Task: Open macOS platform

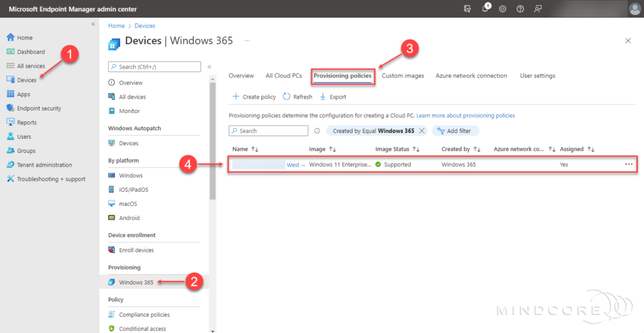Action: coord(128,204)
